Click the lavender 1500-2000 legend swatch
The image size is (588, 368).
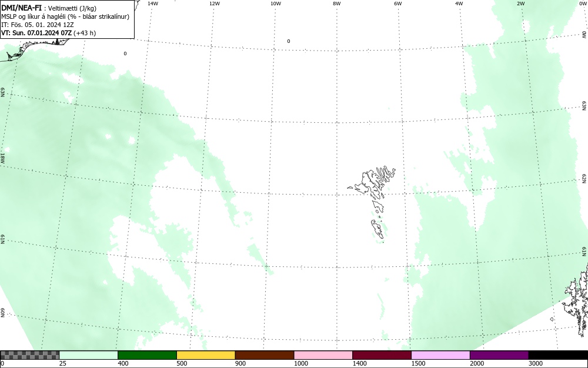(440, 355)
